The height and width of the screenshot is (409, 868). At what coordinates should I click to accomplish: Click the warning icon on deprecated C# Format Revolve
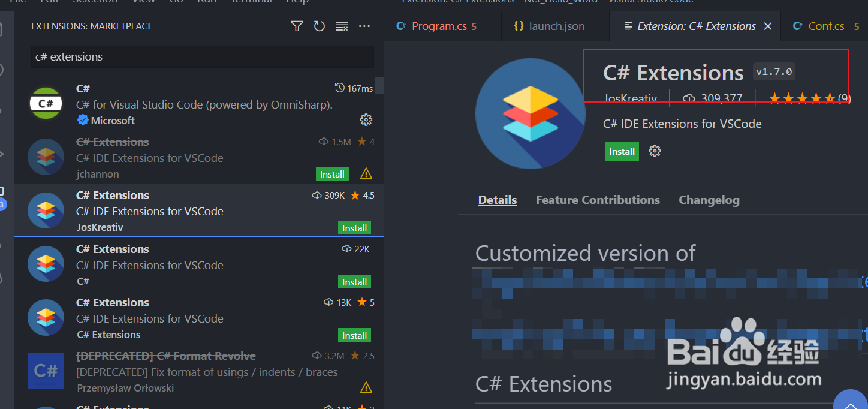pyautogui.click(x=366, y=388)
